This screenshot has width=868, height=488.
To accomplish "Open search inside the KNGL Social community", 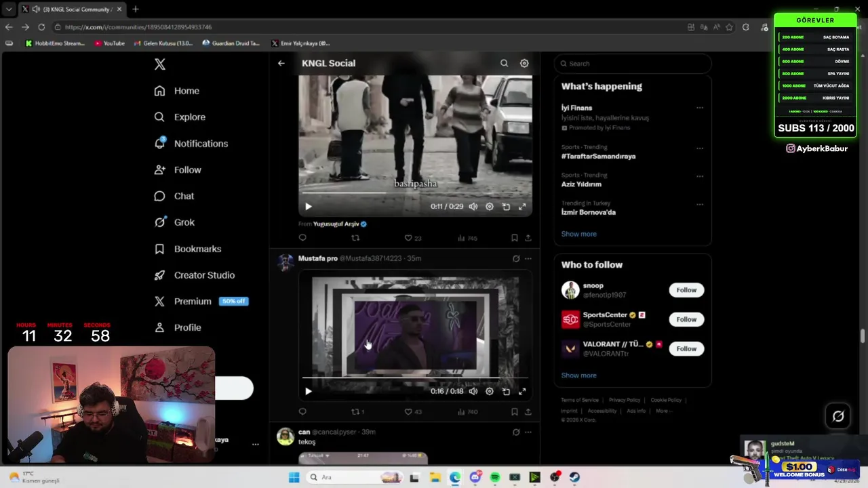I will [504, 63].
